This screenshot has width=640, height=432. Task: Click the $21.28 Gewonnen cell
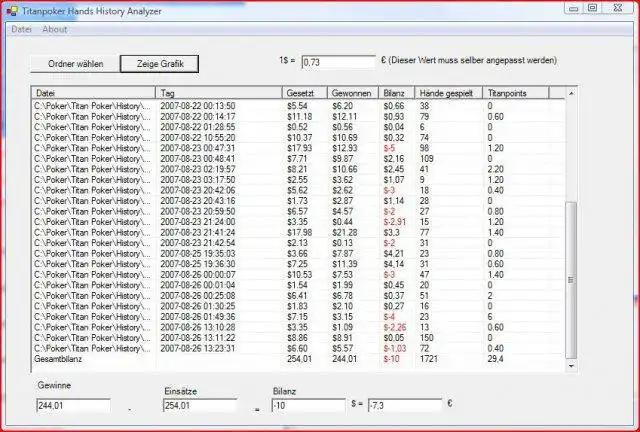(345, 232)
